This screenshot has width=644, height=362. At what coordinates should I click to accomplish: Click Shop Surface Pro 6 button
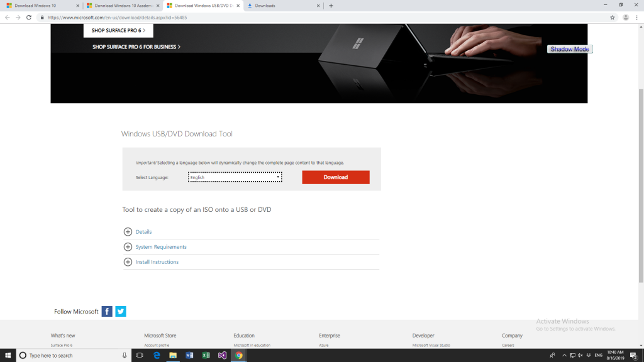tap(118, 30)
